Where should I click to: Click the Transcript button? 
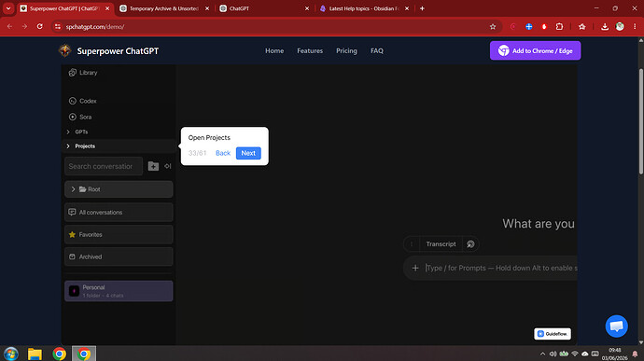pyautogui.click(x=441, y=244)
